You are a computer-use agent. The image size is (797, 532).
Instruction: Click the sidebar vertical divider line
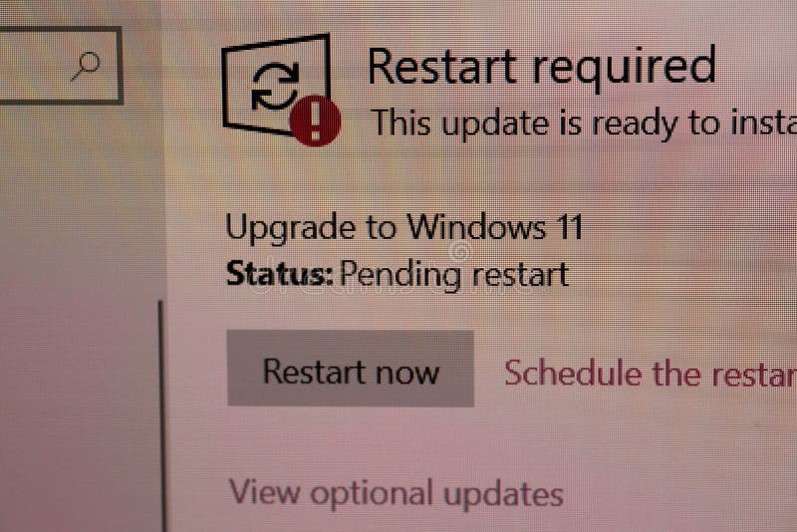pos(162,415)
